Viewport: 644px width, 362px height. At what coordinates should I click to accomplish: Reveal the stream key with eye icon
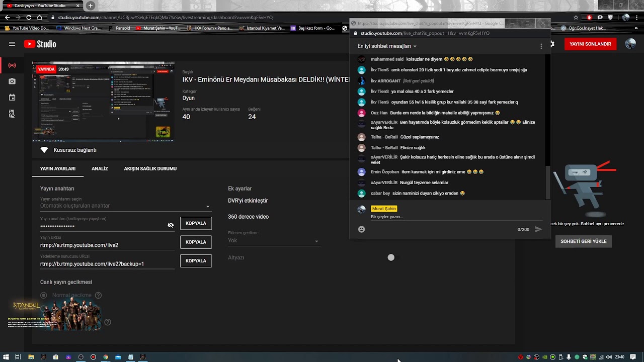click(x=171, y=225)
